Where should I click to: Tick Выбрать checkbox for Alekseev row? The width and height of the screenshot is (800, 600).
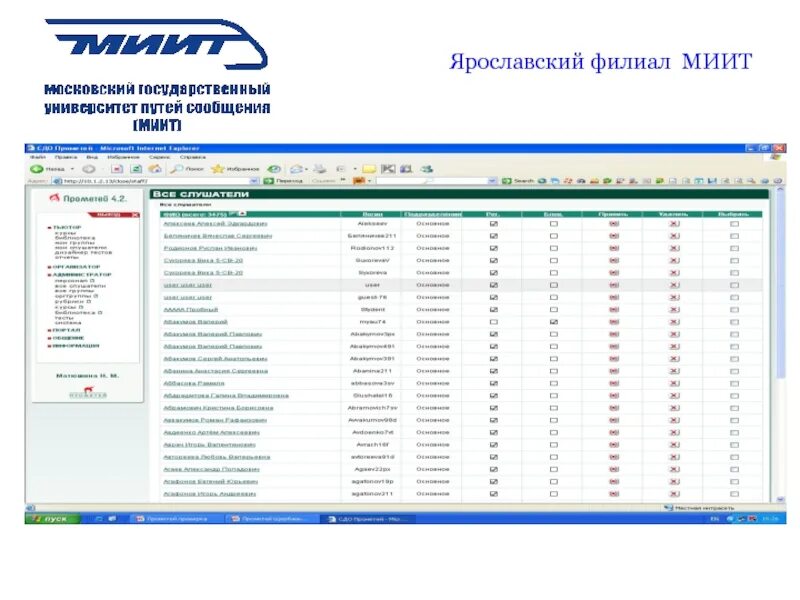click(x=734, y=224)
